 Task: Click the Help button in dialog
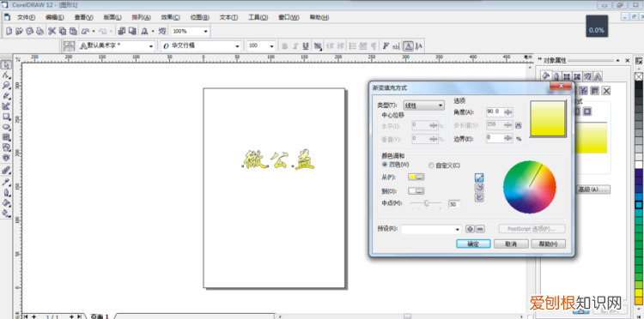click(x=549, y=244)
